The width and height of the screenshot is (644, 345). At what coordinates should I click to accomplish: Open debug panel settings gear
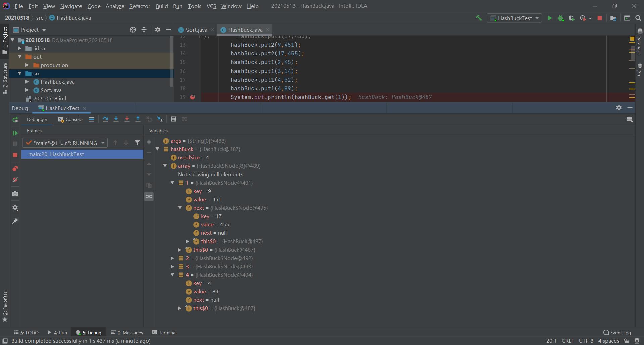[619, 108]
